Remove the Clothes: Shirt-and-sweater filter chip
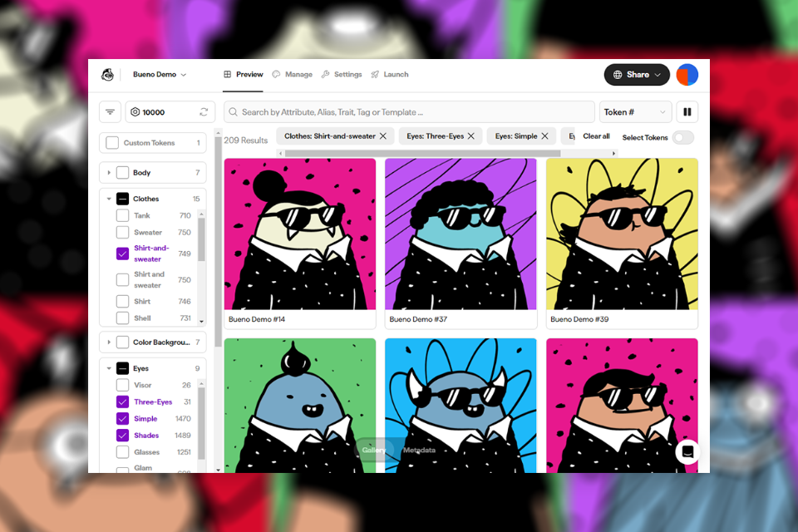 [383, 136]
